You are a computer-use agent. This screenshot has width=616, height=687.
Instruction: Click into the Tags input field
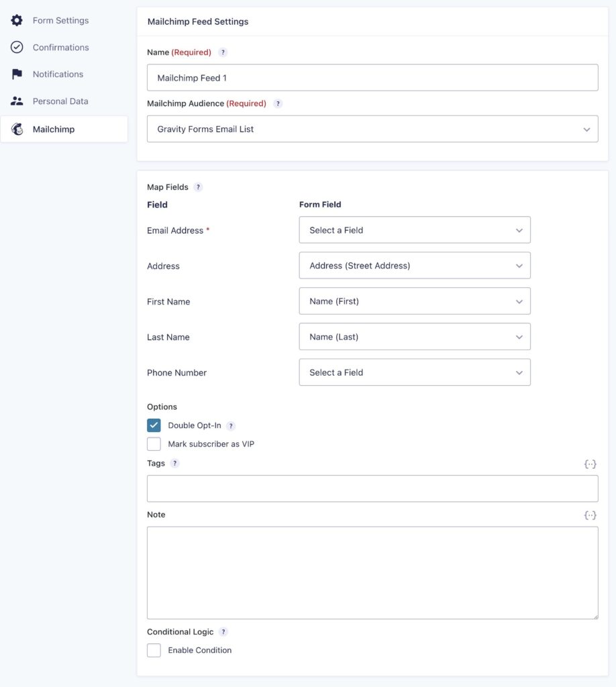(372, 488)
